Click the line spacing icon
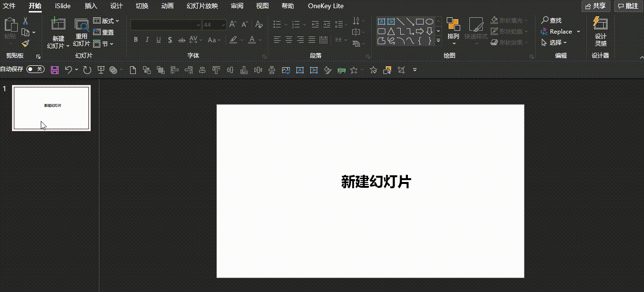 [339, 24]
